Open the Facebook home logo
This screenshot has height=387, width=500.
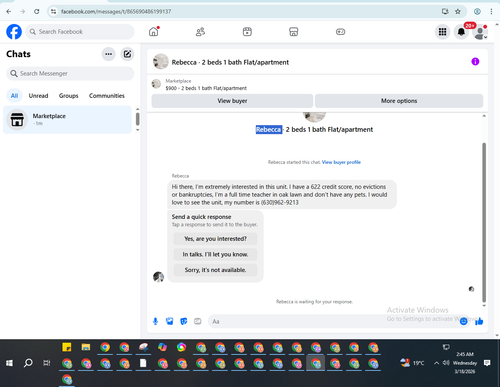pyautogui.click(x=14, y=32)
